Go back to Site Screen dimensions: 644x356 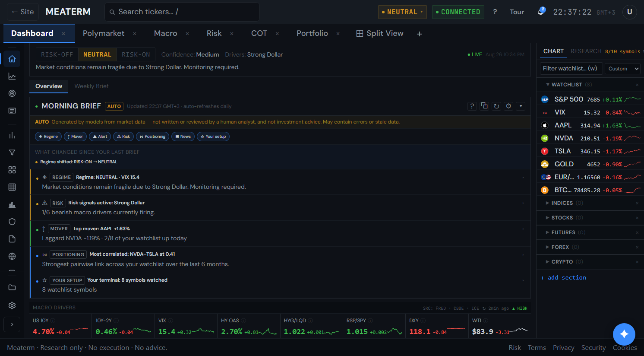pyautogui.click(x=23, y=12)
